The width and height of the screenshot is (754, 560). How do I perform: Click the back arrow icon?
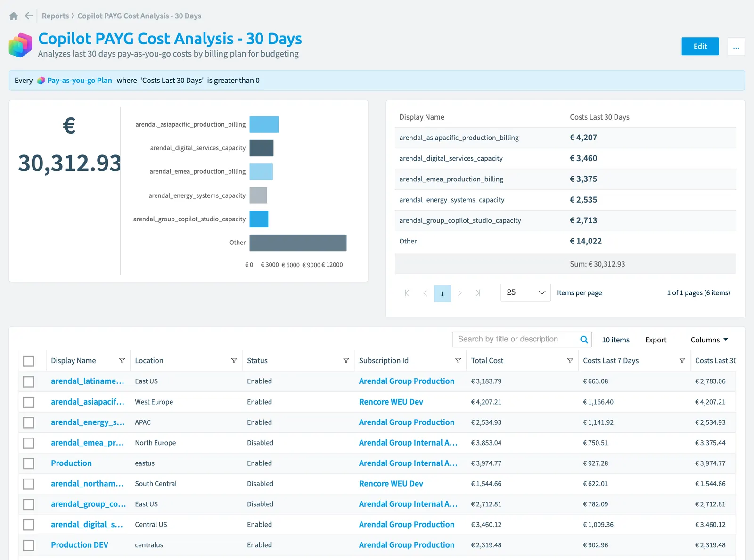coord(29,16)
